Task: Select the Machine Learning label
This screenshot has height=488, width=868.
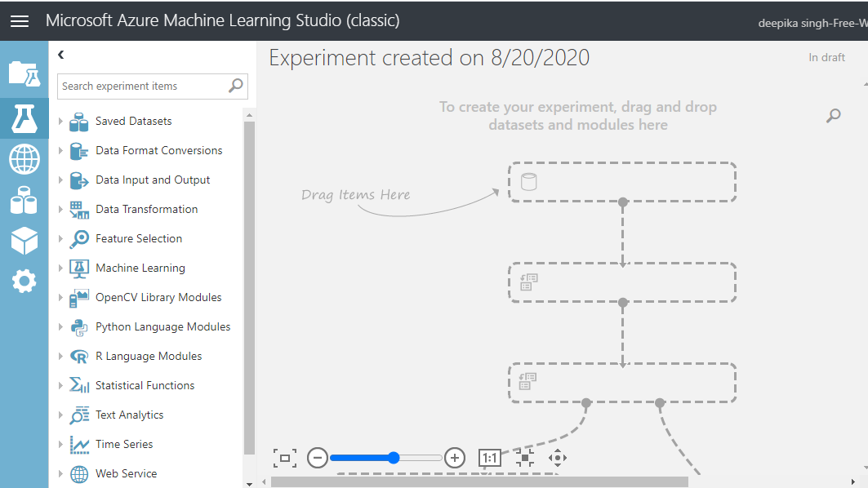Action: 140,268
